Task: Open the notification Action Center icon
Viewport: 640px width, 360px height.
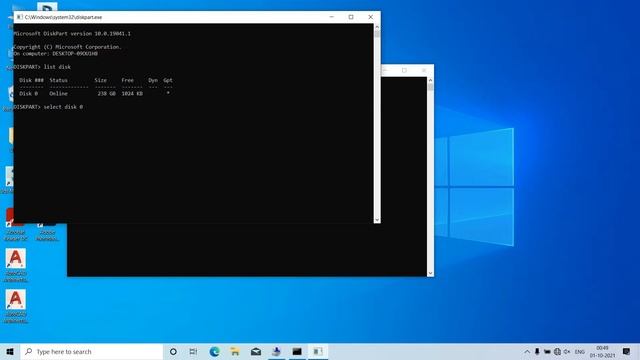Action: coord(627,351)
